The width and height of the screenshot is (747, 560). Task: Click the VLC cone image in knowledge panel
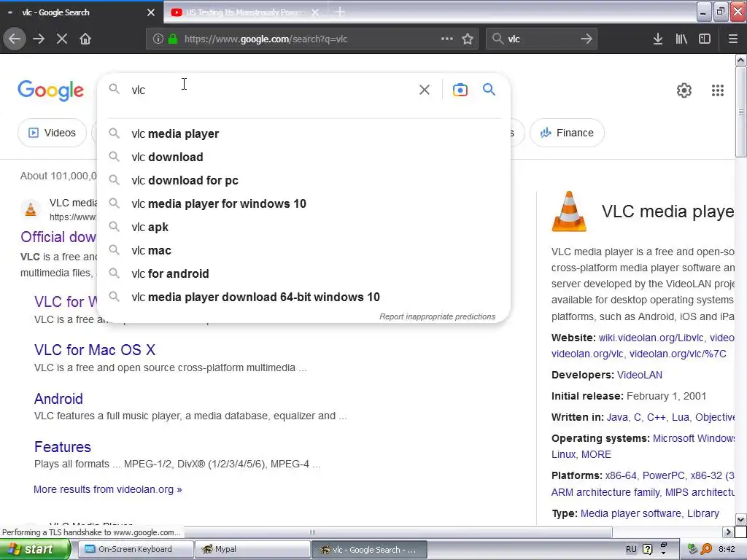click(569, 211)
